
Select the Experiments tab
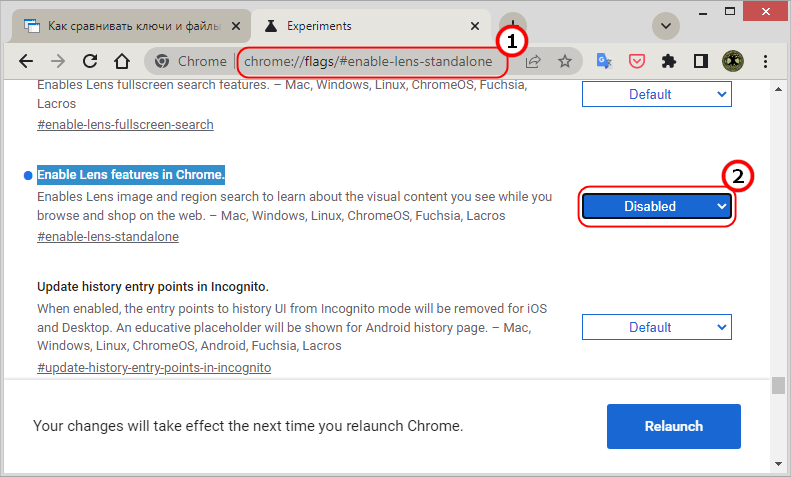371,26
